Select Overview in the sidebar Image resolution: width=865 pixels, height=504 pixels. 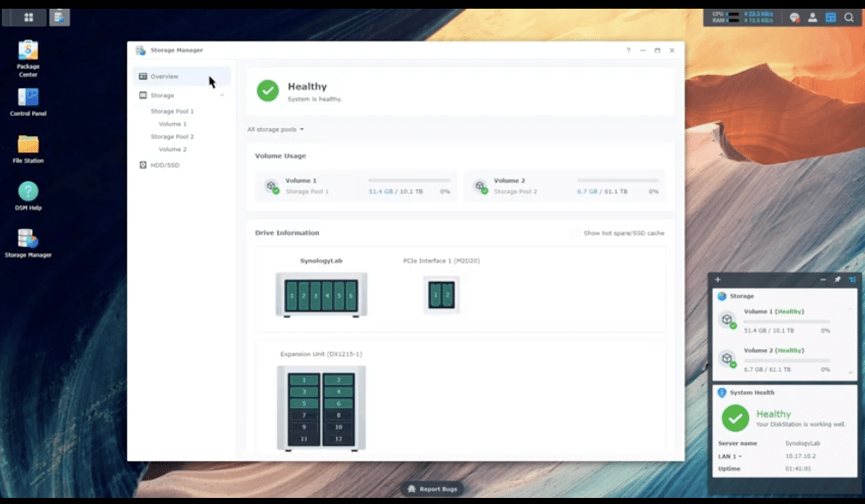point(181,77)
